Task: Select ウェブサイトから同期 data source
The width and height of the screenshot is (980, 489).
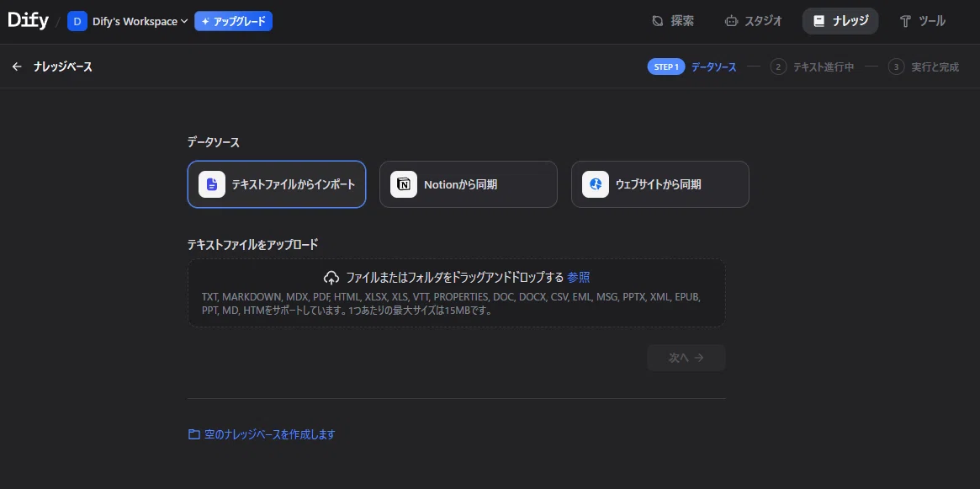Action: (660, 184)
